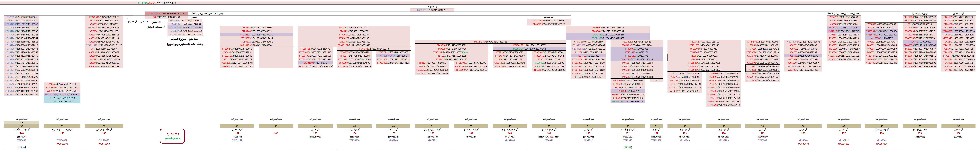This screenshot has width=980, height=152.
Task: Click the YF131609 kit ID
Action: coord(510,140)
